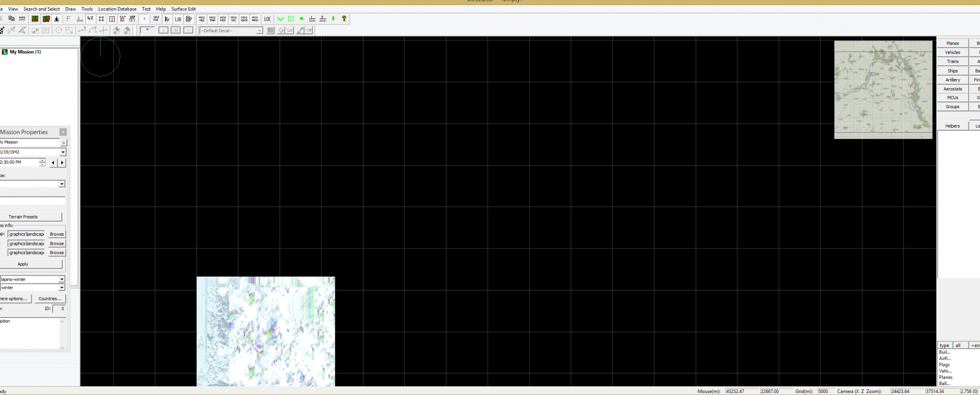Select the Helpers tab
Image resolution: width=980 pixels, height=395 pixels.
952,126
